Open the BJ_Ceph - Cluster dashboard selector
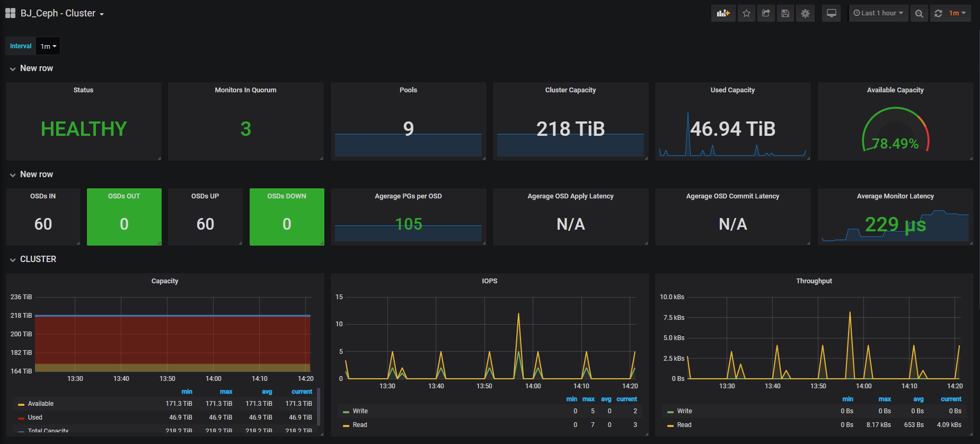 click(x=62, y=13)
